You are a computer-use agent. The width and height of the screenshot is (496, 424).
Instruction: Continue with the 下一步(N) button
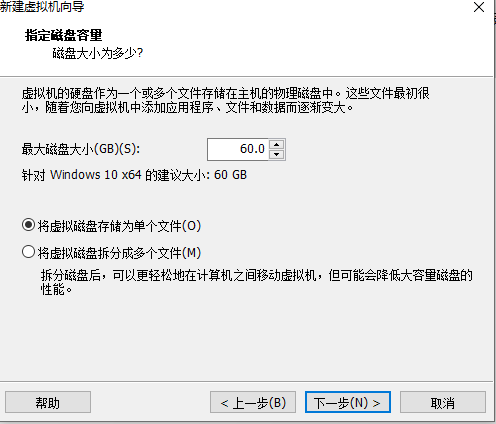(x=348, y=402)
